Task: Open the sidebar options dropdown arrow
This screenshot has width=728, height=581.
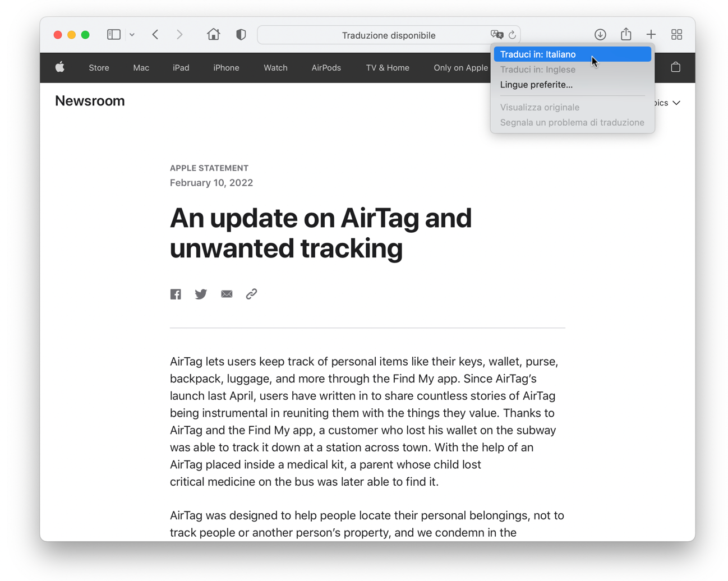Action: [132, 35]
